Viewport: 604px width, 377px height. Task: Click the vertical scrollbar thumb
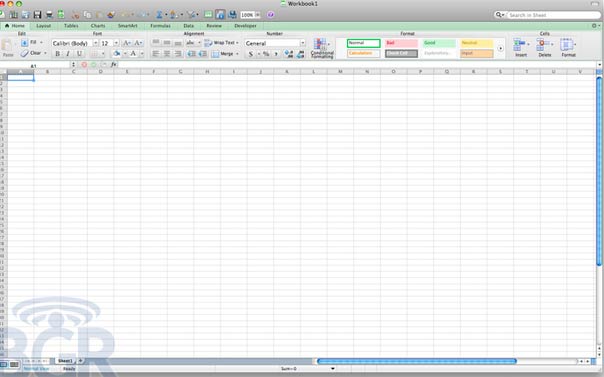tap(599, 172)
